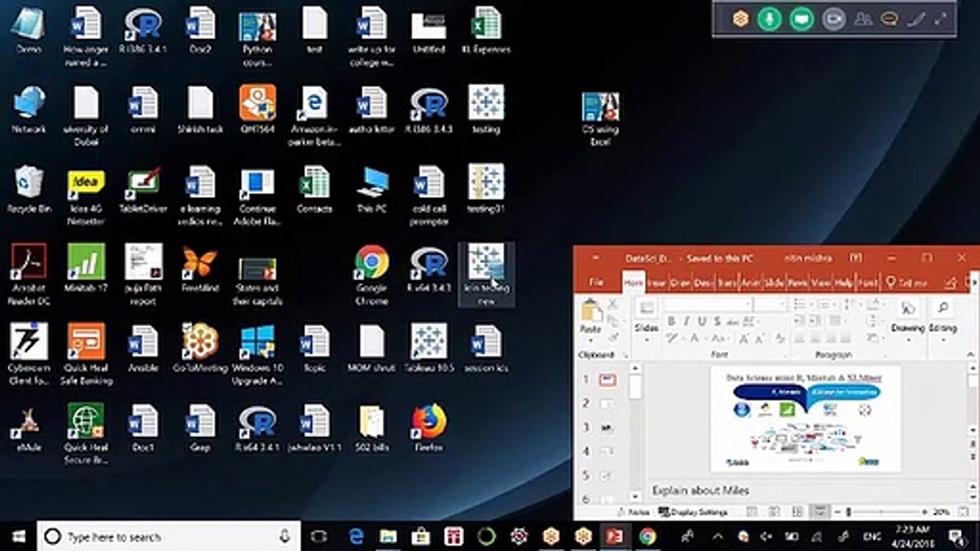The height and width of the screenshot is (551, 980).
Task: Toggle the Notes pane in PowerPoint status bar
Action: tap(633, 511)
